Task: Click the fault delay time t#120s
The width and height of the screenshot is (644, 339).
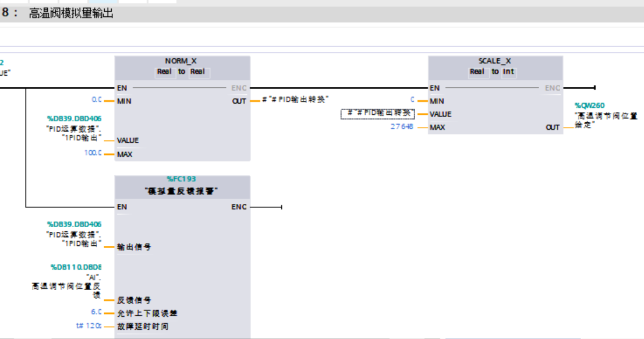Action: (89, 326)
